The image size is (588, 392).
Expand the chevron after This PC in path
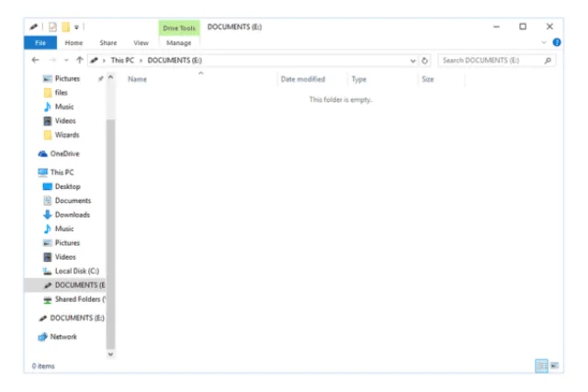(141, 61)
